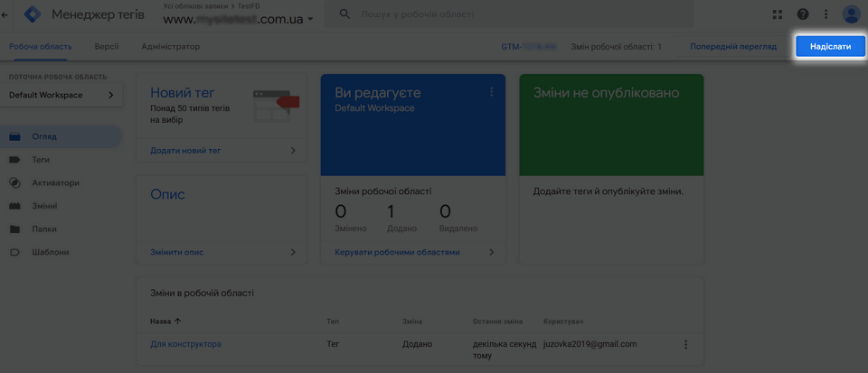Image resolution: width=868 pixels, height=373 pixels.
Task: Click the Додати новий тег link
Action: (185, 151)
